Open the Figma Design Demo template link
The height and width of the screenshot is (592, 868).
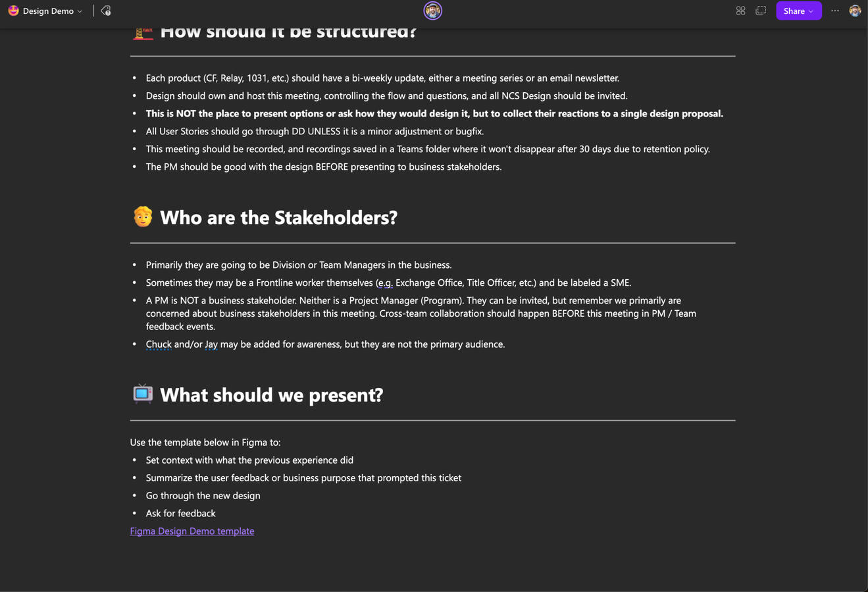[x=191, y=531]
